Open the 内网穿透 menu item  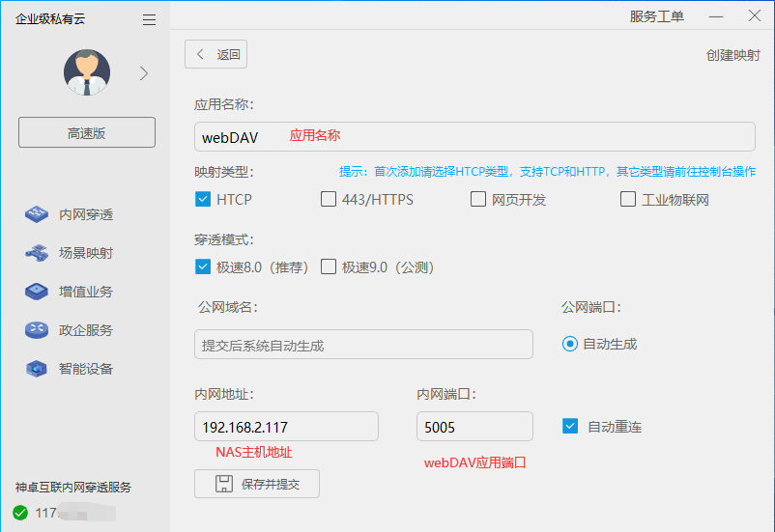click(86, 214)
